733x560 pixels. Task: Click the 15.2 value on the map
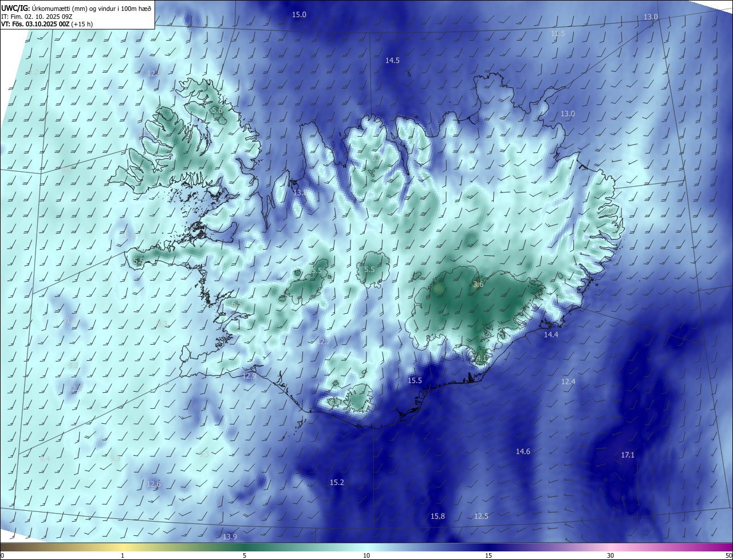click(x=337, y=483)
